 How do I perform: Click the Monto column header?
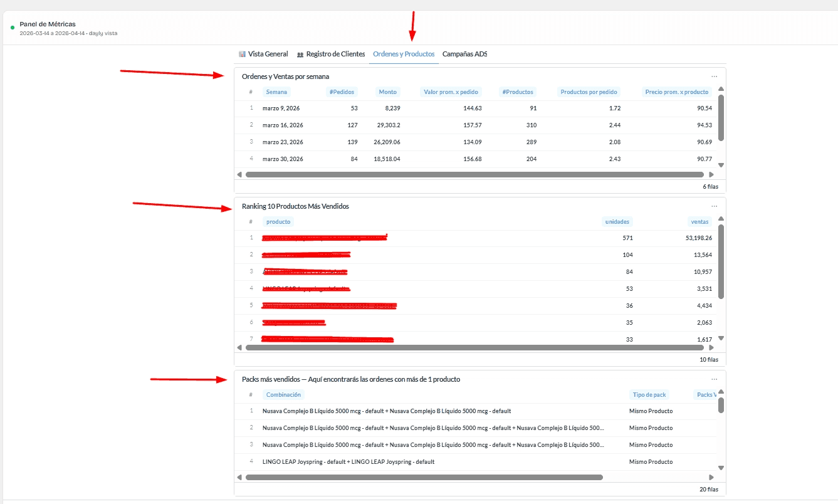point(387,92)
